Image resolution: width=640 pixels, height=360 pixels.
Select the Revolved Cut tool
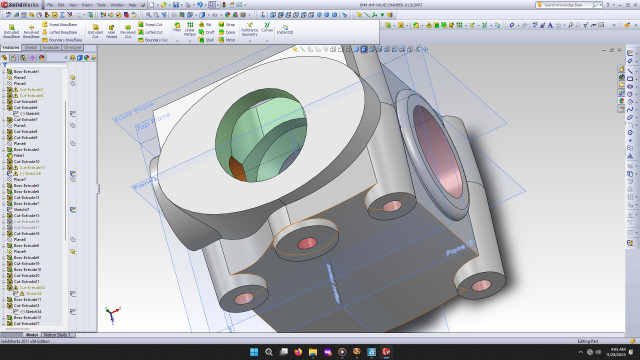(x=128, y=31)
